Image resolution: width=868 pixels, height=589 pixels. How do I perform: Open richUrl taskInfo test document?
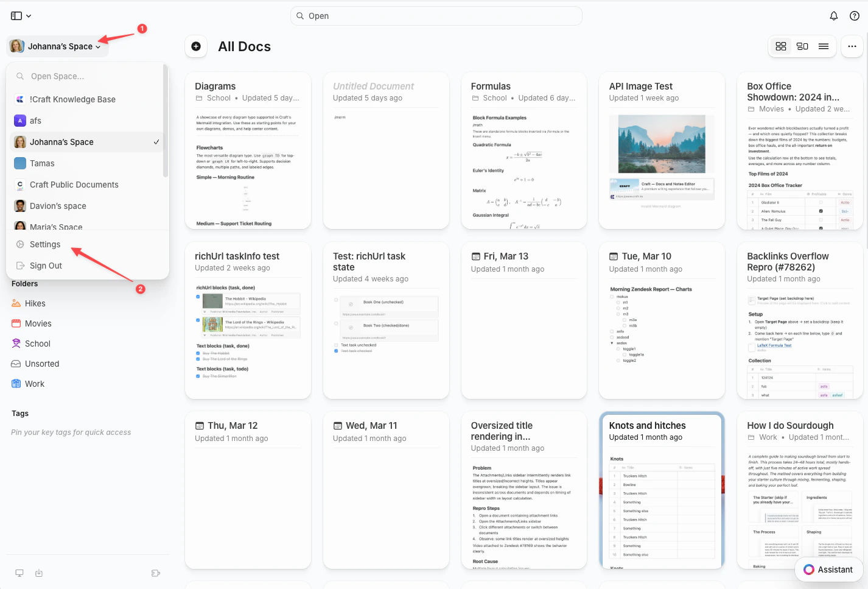point(248,320)
